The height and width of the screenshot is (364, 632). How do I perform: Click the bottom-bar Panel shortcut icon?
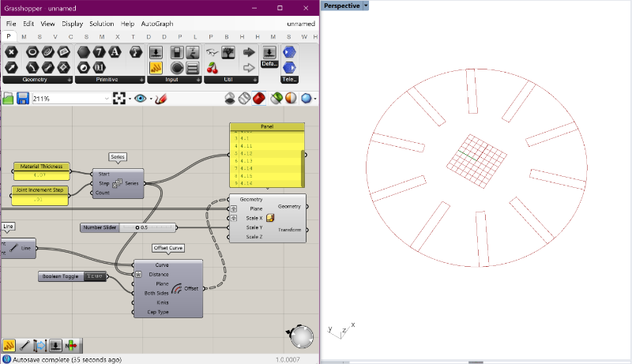9,346
